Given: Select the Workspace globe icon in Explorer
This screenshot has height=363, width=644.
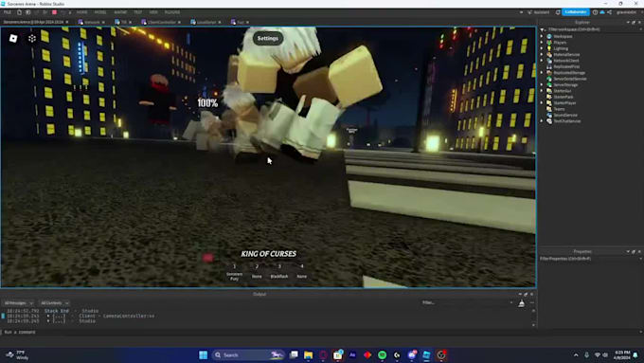Looking at the screenshot, I should tap(549, 37).
